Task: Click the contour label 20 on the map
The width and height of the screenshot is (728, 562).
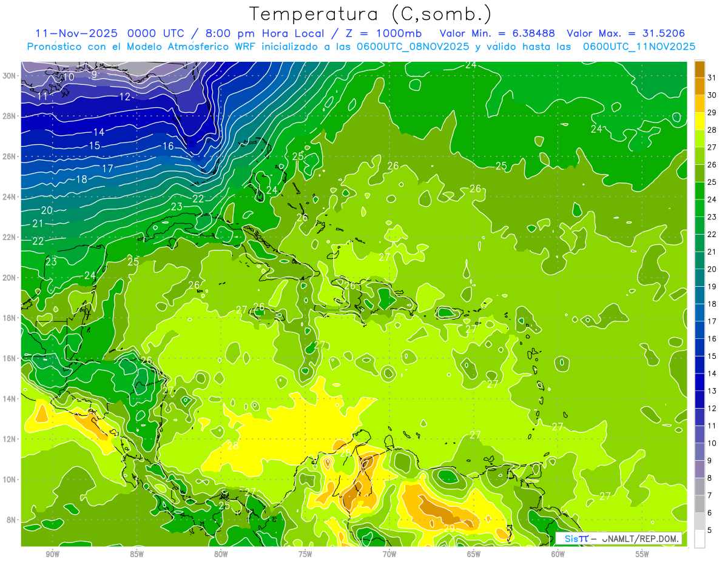Action: tap(47, 210)
